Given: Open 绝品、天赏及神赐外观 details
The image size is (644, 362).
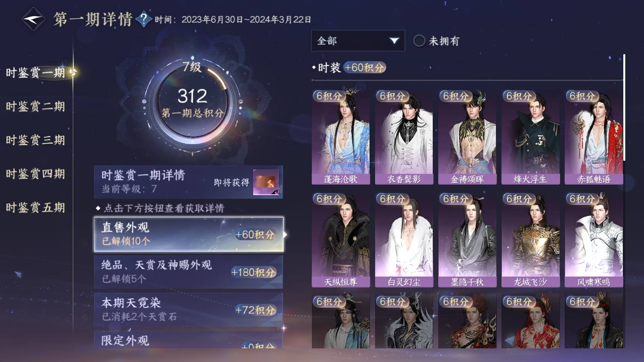Looking at the screenshot, I should [189, 272].
